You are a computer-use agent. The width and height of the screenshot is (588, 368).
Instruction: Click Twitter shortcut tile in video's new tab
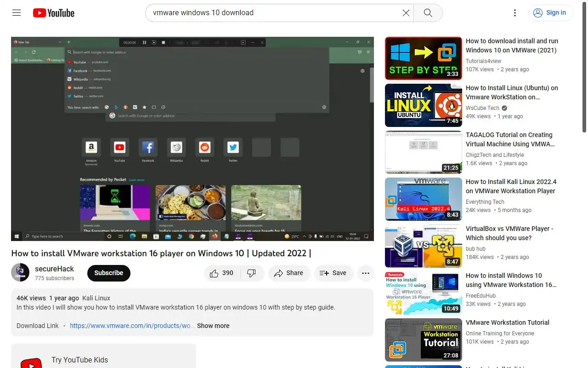[233, 147]
